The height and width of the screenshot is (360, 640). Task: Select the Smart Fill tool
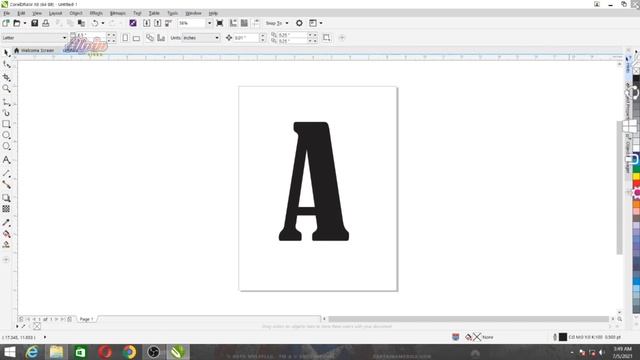coord(7,245)
